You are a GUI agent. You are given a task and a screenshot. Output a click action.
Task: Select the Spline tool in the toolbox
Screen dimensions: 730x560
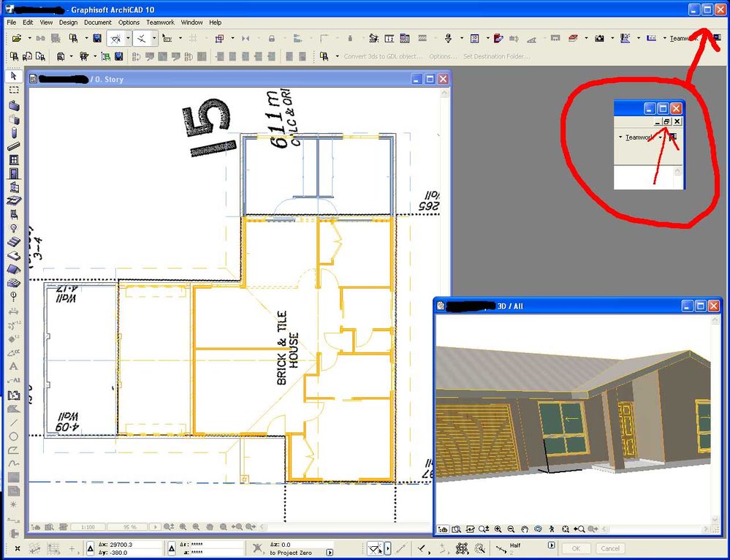[14, 463]
